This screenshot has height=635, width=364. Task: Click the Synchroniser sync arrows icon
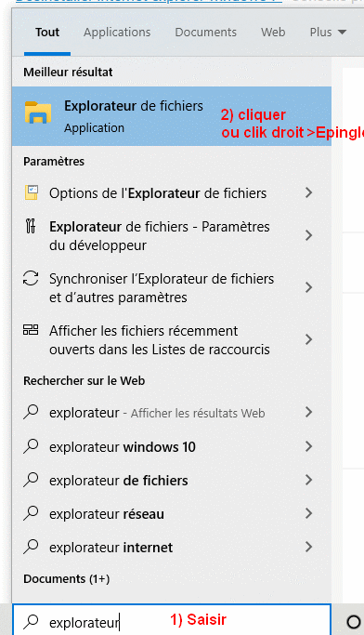coord(31,278)
